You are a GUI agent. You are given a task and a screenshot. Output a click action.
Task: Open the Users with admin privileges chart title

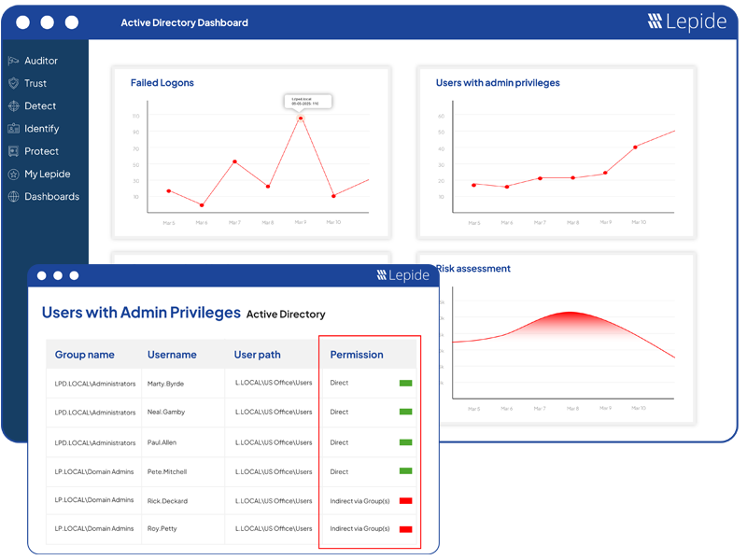pos(498,83)
